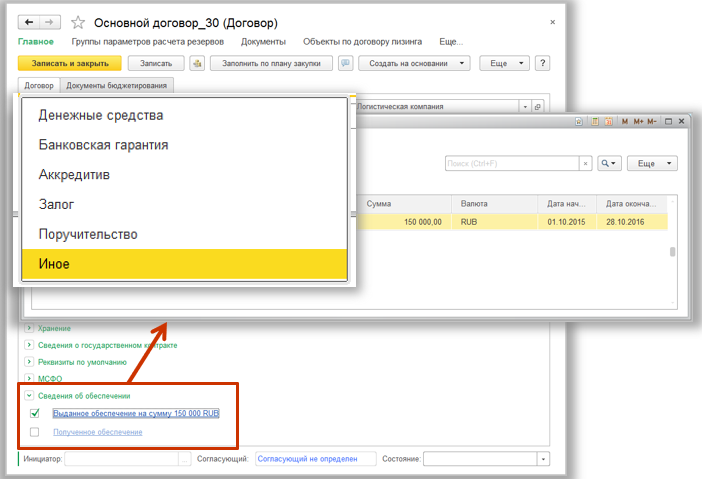Clear the search field with X button

point(585,163)
